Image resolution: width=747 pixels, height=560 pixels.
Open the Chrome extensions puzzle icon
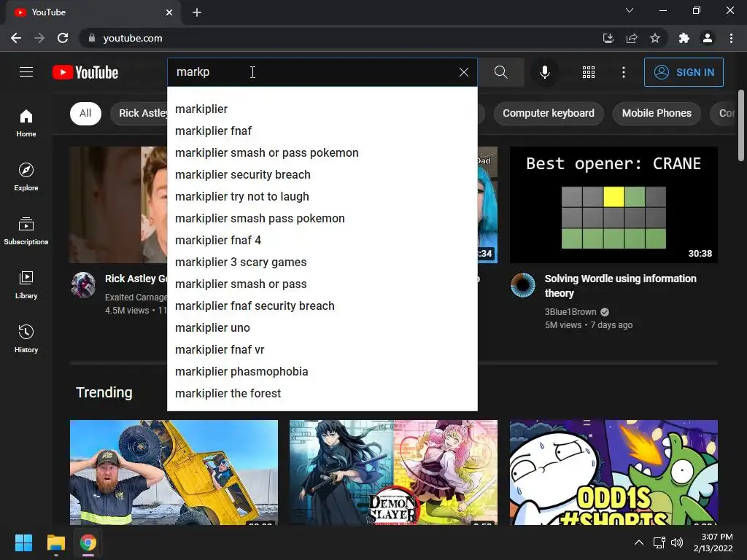point(684,38)
